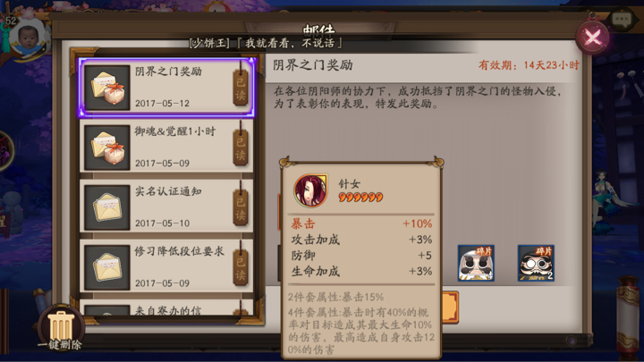Close the mail window with X
The width and height of the screenshot is (644, 362).
click(592, 38)
